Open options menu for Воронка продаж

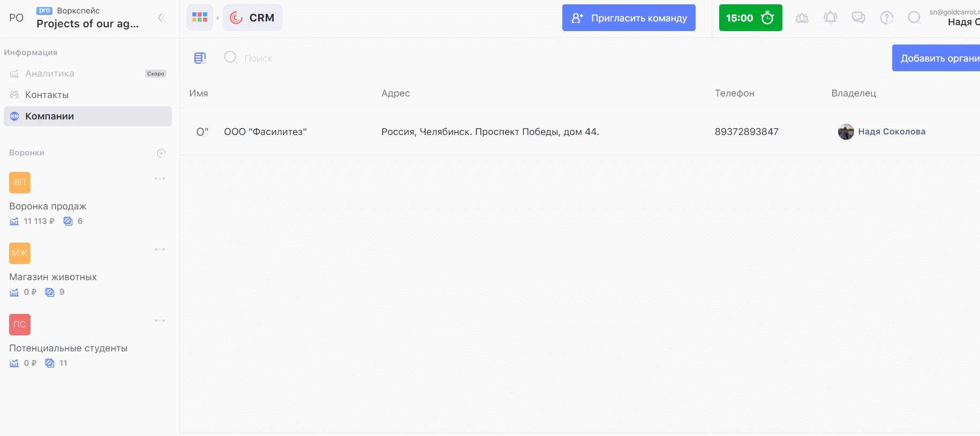160,179
